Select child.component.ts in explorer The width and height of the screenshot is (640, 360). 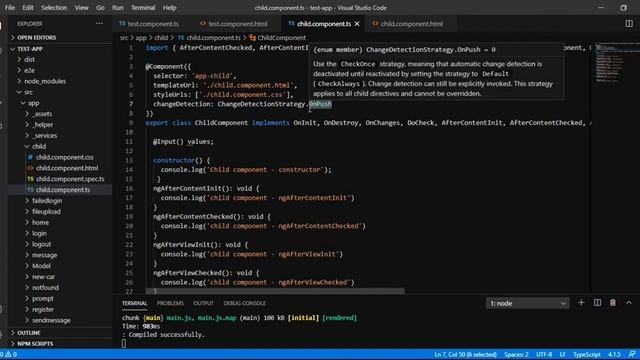pyautogui.click(x=60, y=190)
